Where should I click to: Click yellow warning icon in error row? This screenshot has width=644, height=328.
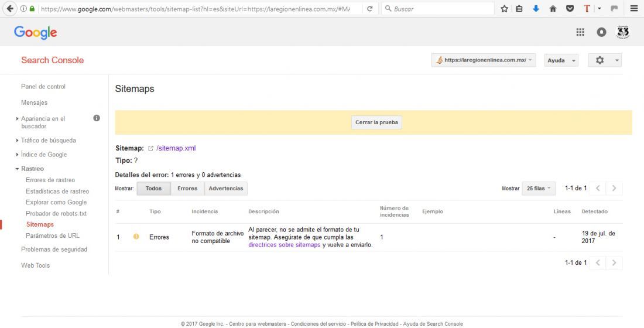click(x=136, y=237)
